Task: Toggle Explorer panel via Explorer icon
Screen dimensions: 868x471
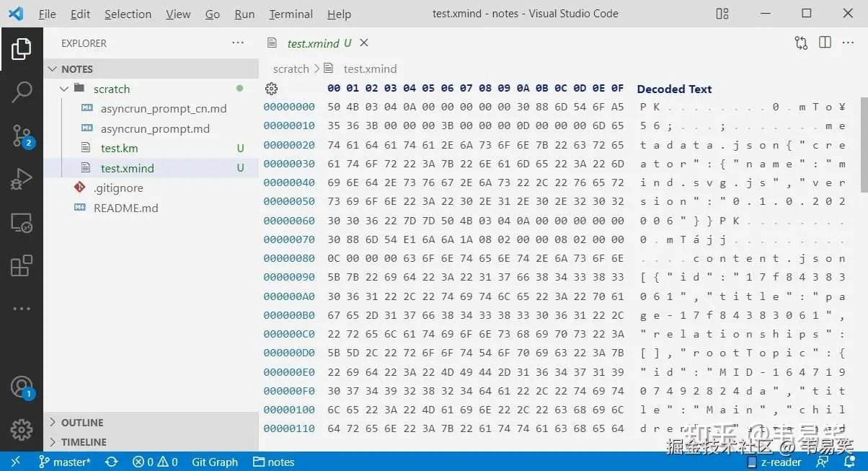Action: point(22,49)
